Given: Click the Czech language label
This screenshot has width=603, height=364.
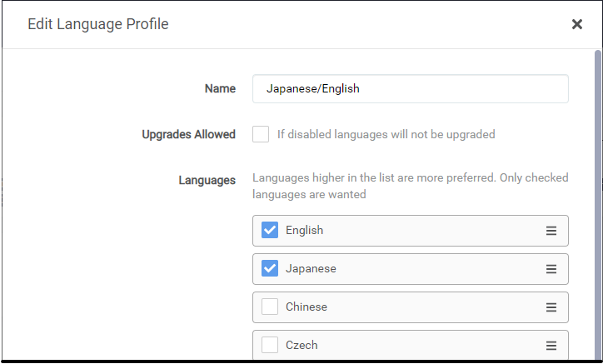Looking at the screenshot, I should click(x=301, y=345).
